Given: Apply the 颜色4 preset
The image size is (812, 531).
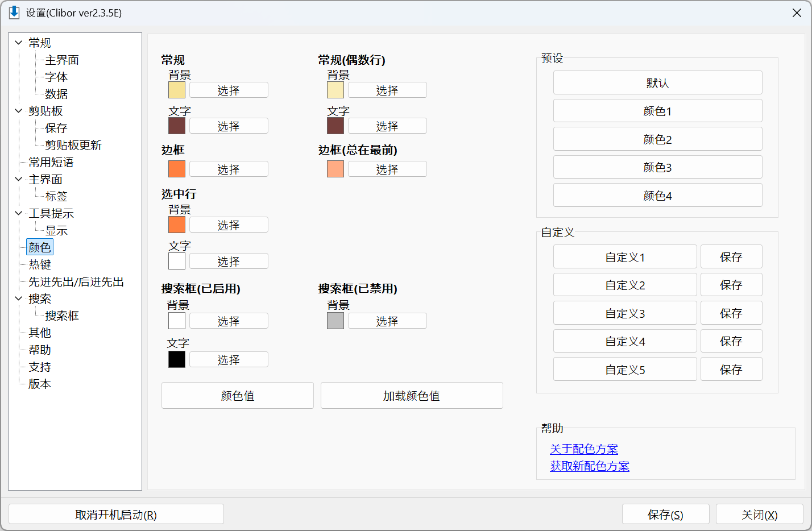Looking at the screenshot, I should (x=658, y=195).
